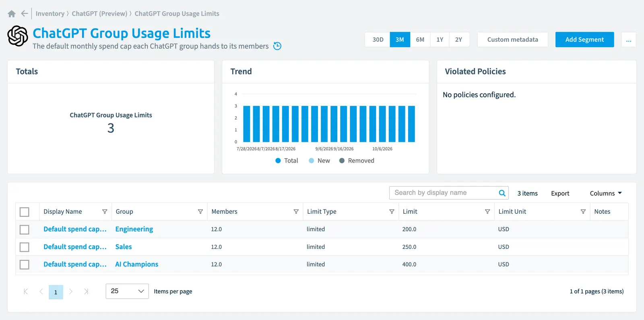The width and height of the screenshot is (644, 320).
Task: Click the ChatGPT logo icon
Action: [x=18, y=36]
